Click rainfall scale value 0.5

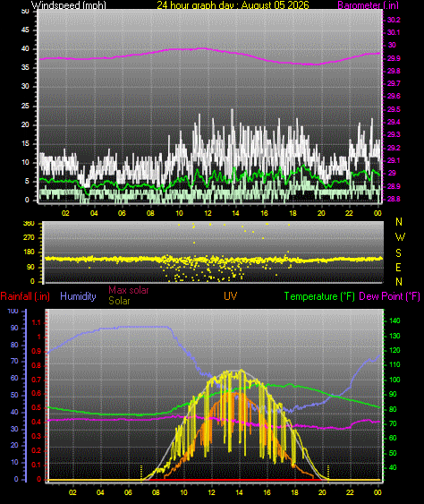click(x=37, y=407)
